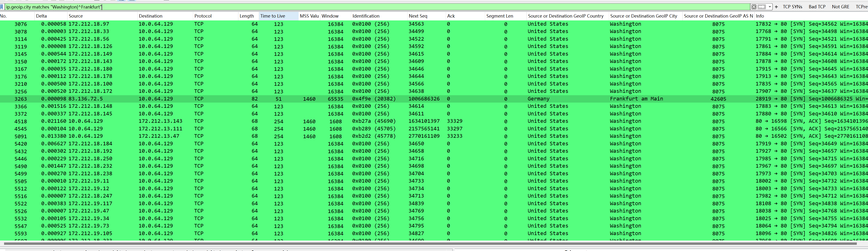Sort by GeoIP Country column header
This screenshot has width=868, height=251.
pyautogui.click(x=568, y=16)
